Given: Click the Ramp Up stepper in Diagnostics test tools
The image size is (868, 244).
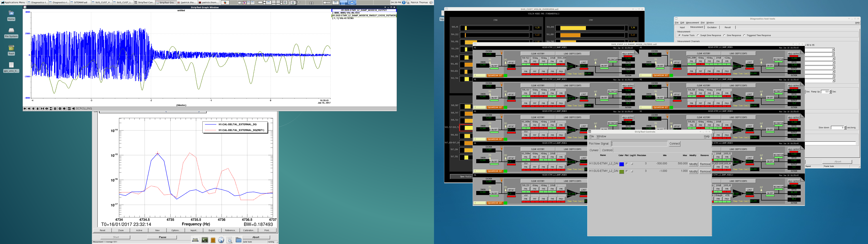Looking at the screenshot, I should (830, 92).
